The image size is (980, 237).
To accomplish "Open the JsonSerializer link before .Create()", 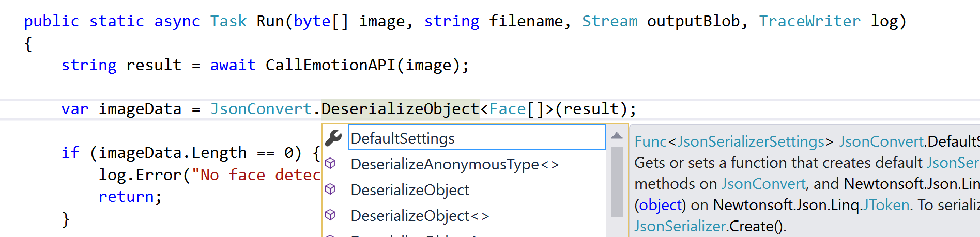I will [680, 226].
